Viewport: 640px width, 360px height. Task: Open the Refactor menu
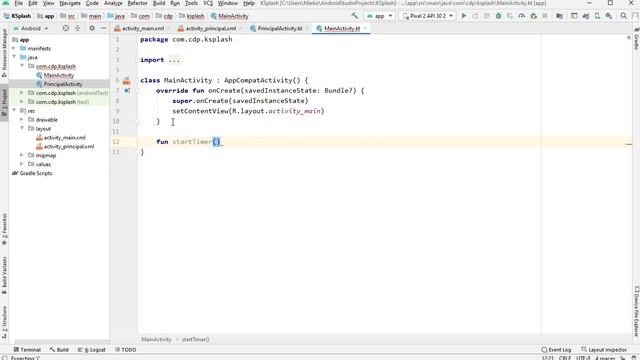[x=138, y=3]
